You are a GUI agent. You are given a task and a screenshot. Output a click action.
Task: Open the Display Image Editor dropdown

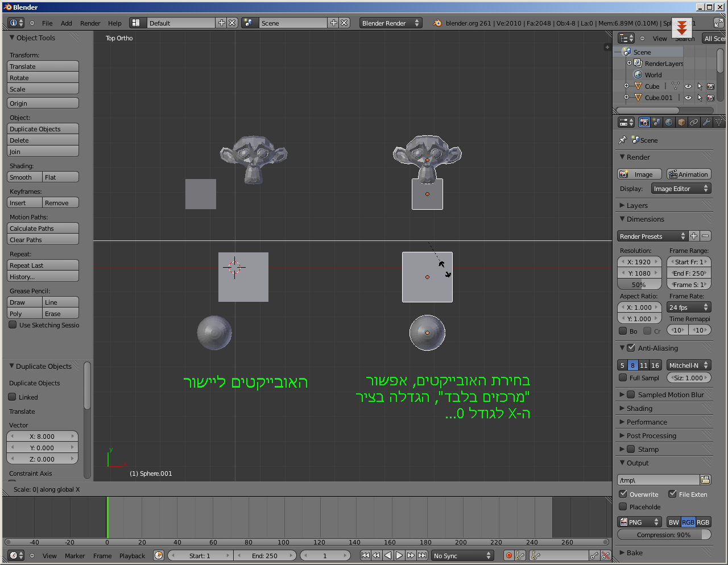(681, 189)
